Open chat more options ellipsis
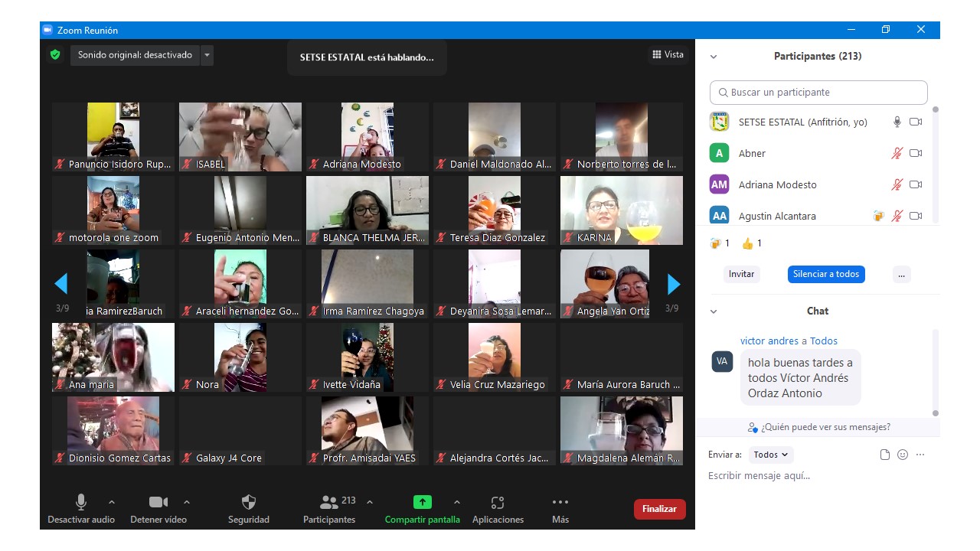 (x=920, y=455)
